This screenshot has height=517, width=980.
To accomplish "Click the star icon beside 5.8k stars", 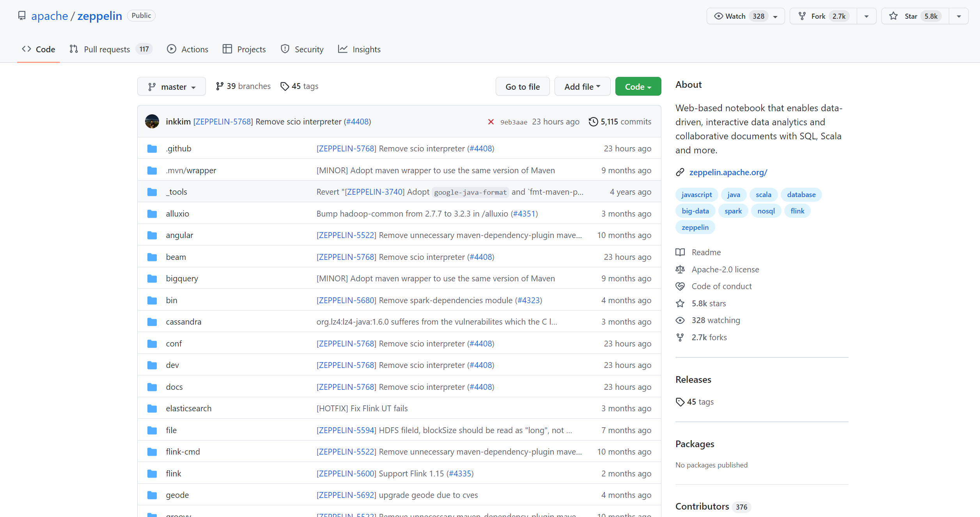I will (x=680, y=304).
